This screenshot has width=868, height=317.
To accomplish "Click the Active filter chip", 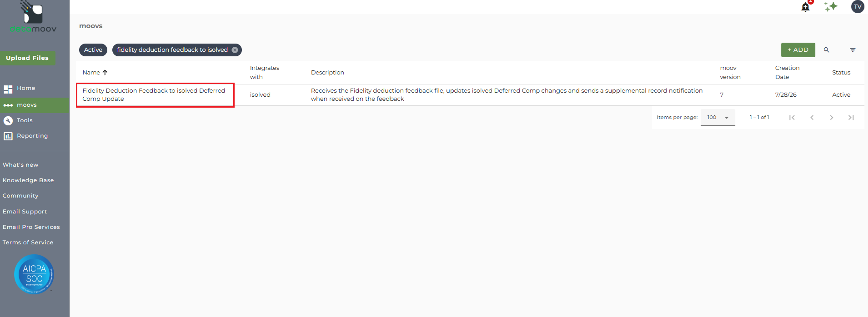I will (x=93, y=50).
